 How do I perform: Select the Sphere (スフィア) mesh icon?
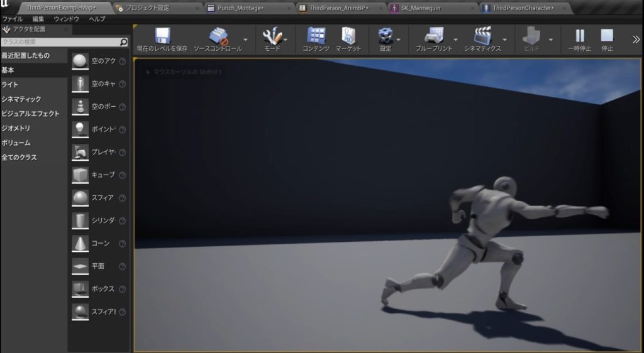tap(80, 198)
